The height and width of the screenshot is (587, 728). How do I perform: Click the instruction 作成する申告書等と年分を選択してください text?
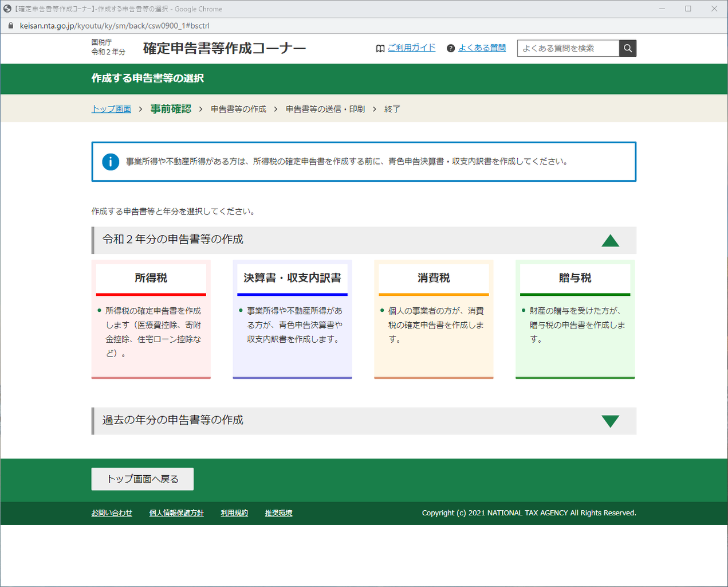coord(173,212)
